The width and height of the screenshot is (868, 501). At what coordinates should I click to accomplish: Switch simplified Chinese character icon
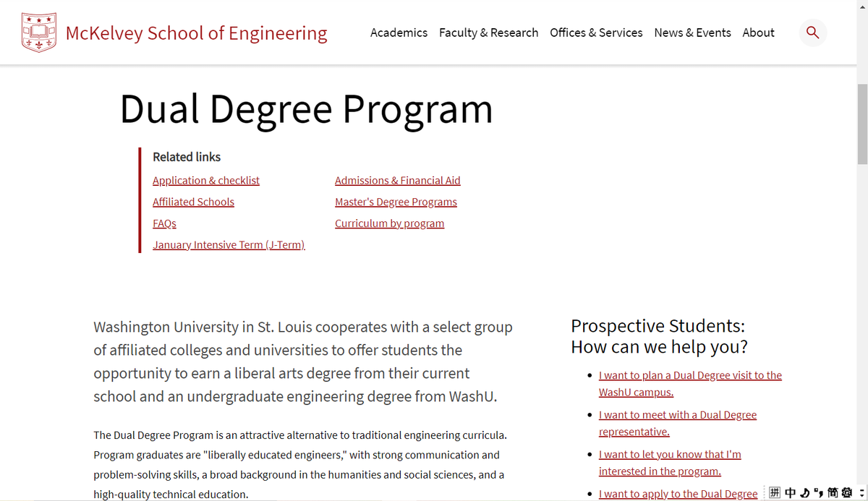point(833,493)
